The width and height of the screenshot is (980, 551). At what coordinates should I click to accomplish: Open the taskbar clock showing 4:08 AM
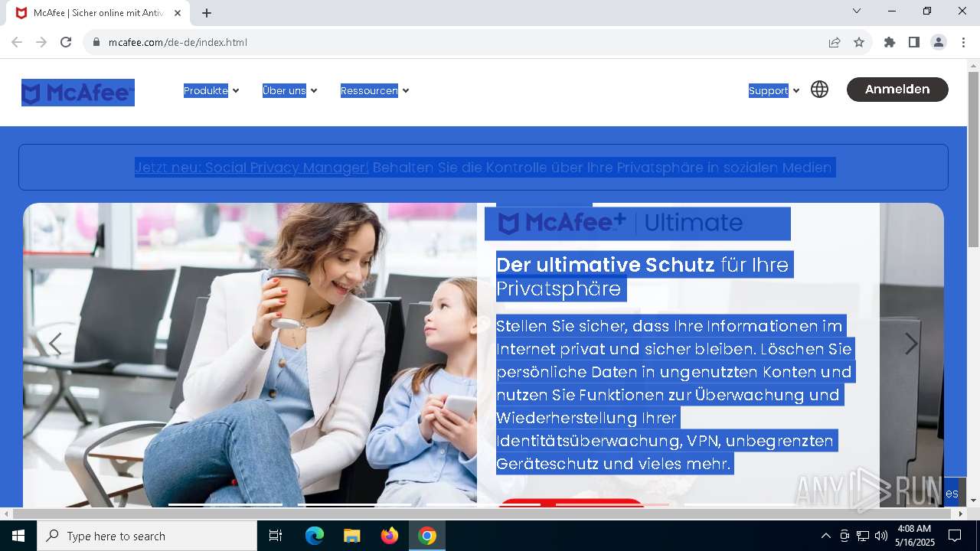click(x=914, y=536)
